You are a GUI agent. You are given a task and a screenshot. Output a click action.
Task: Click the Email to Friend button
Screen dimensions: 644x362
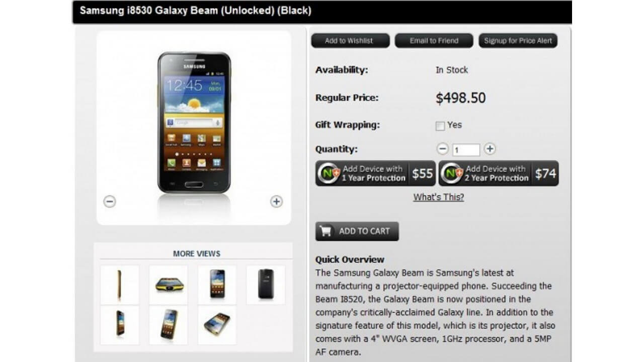[434, 41]
